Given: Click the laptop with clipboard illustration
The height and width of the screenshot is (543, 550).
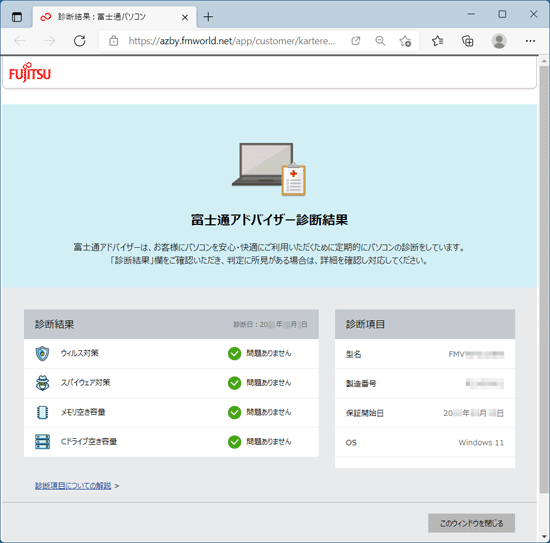Looking at the screenshot, I should [269, 169].
